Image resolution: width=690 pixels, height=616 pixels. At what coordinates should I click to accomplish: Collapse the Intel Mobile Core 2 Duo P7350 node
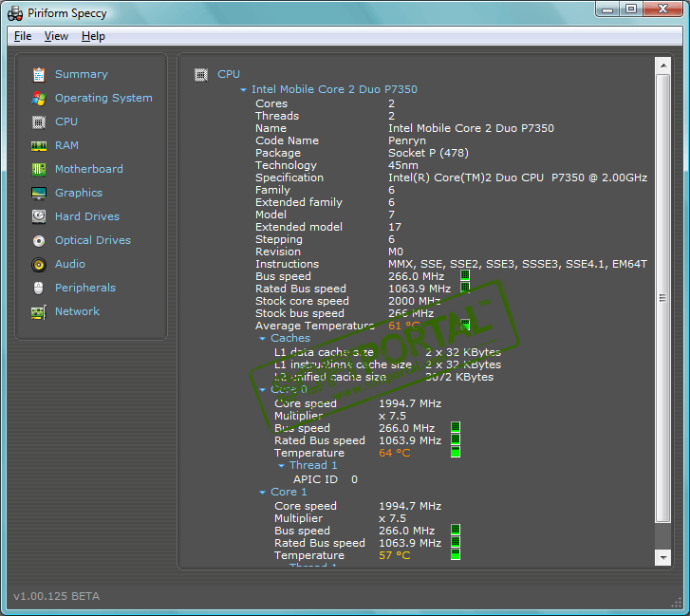coord(243,90)
